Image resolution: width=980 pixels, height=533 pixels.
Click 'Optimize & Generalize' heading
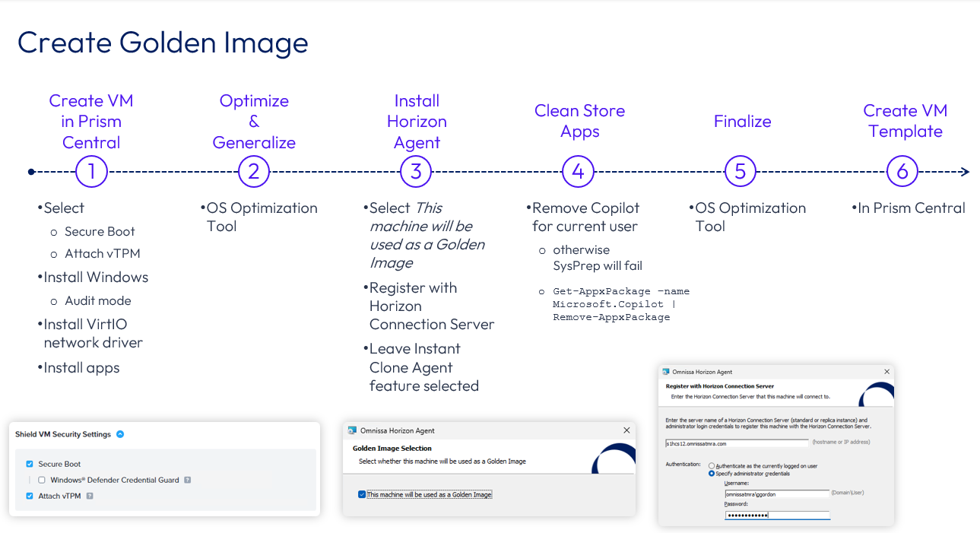(254, 122)
